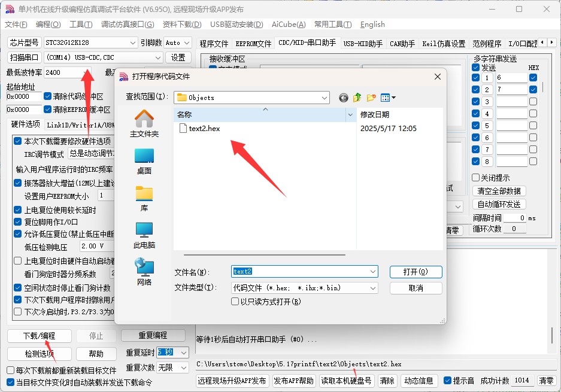Click the back arrow icon in file dialog

pos(344,98)
